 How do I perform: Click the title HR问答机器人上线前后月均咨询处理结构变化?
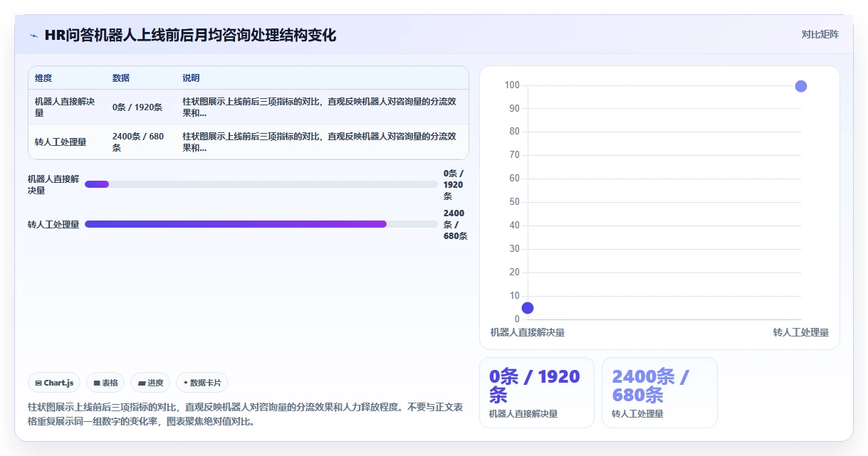pyautogui.click(x=190, y=35)
